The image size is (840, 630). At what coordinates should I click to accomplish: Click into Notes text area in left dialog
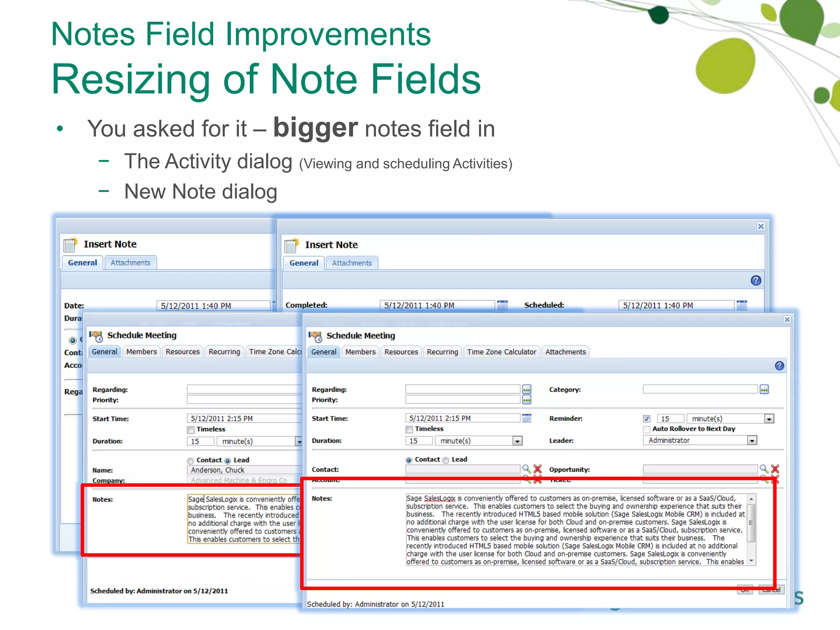click(244, 519)
